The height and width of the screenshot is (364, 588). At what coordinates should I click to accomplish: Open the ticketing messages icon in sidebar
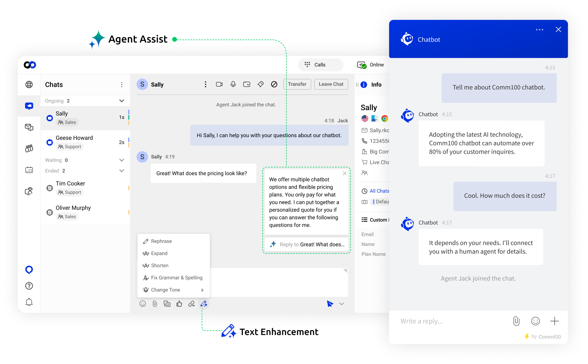[29, 127]
